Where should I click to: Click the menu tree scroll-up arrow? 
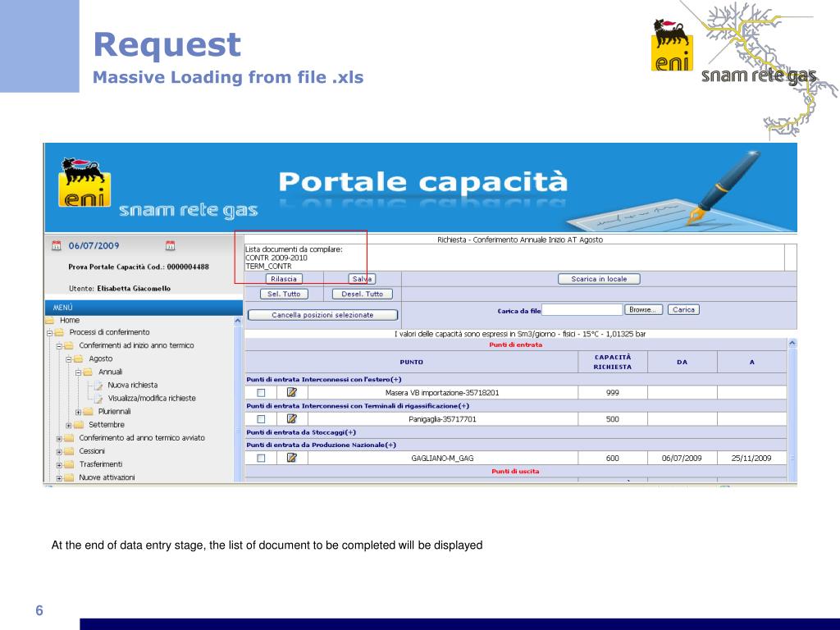[x=238, y=321]
